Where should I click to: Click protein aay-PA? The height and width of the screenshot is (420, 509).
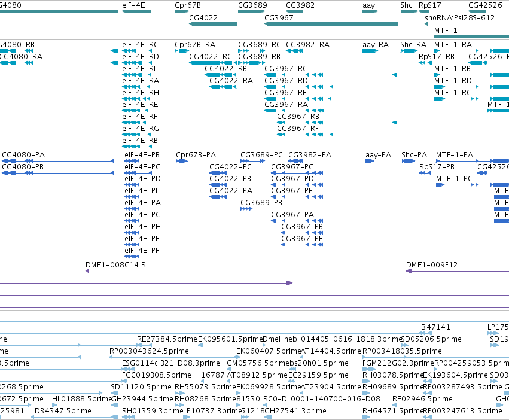tap(370, 161)
